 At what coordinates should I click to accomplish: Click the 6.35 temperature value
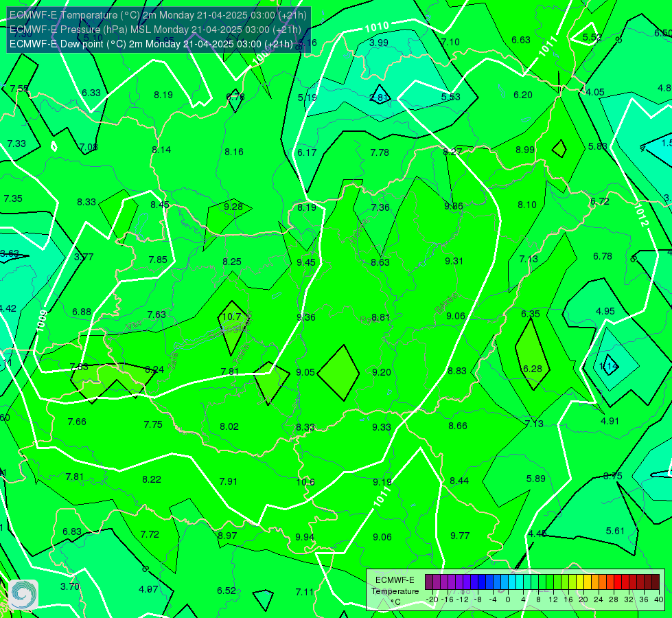531,314
